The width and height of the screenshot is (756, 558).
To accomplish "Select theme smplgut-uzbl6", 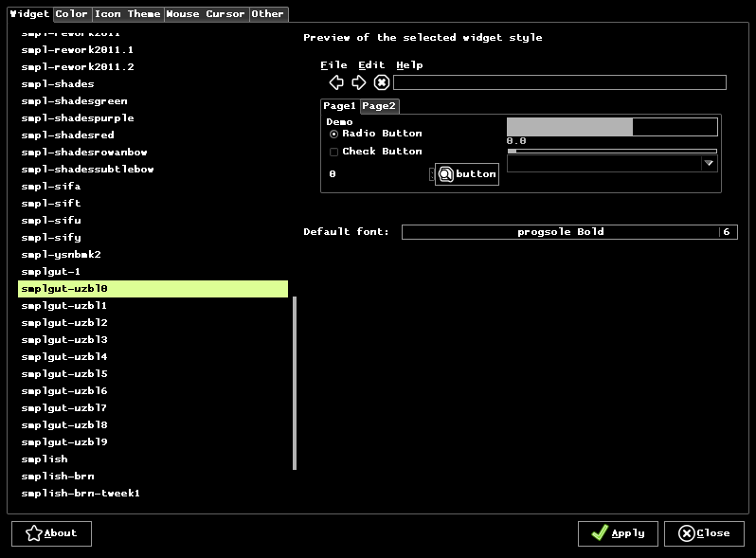I will [153, 391].
